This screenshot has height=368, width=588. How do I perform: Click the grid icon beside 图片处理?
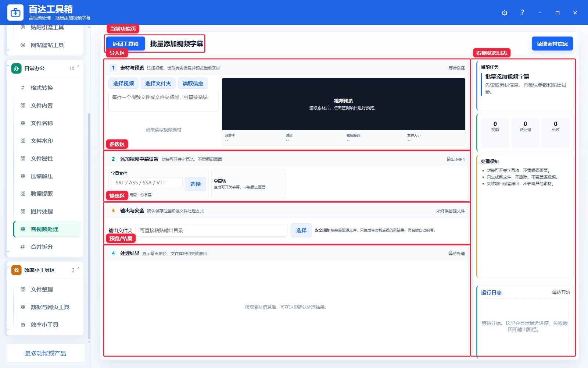pyautogui.click(x=23, y=211)
